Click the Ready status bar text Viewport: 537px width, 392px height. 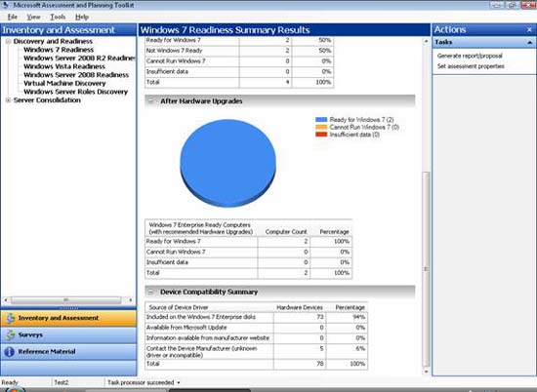(10, 382)
